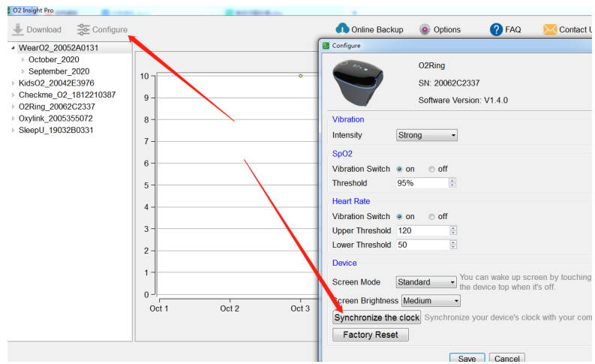Click the O2Ring device picture
Image resolution: width=595 pixels, height=364 pixels.
point(358,83)
